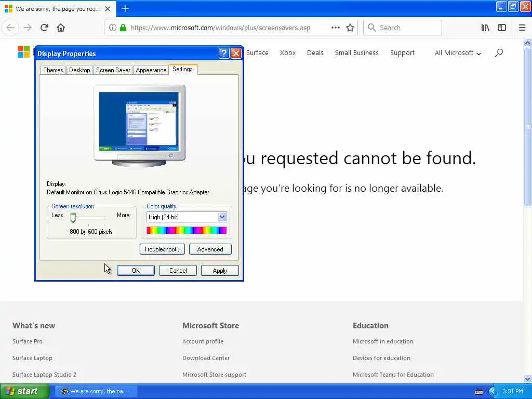Open Microsoft Store support link
532x399 pixels.
(x=215, y=375)
